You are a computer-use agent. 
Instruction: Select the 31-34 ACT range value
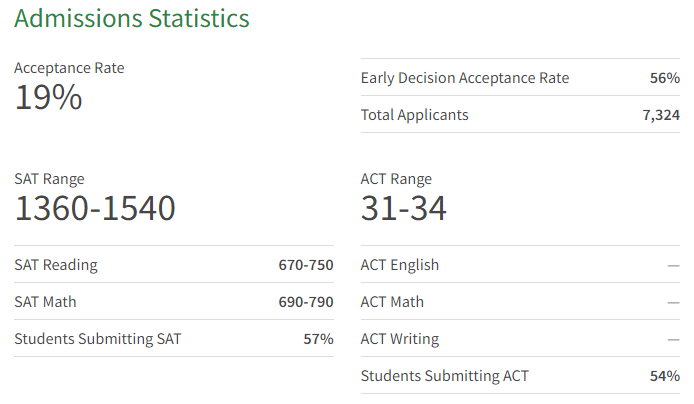pyautogui.click(x=403, y=208)
